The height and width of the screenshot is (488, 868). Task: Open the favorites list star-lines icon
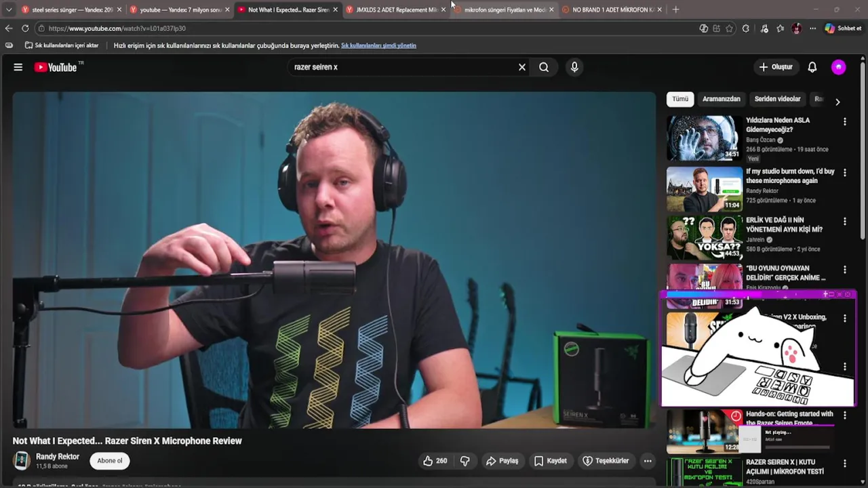781,28
